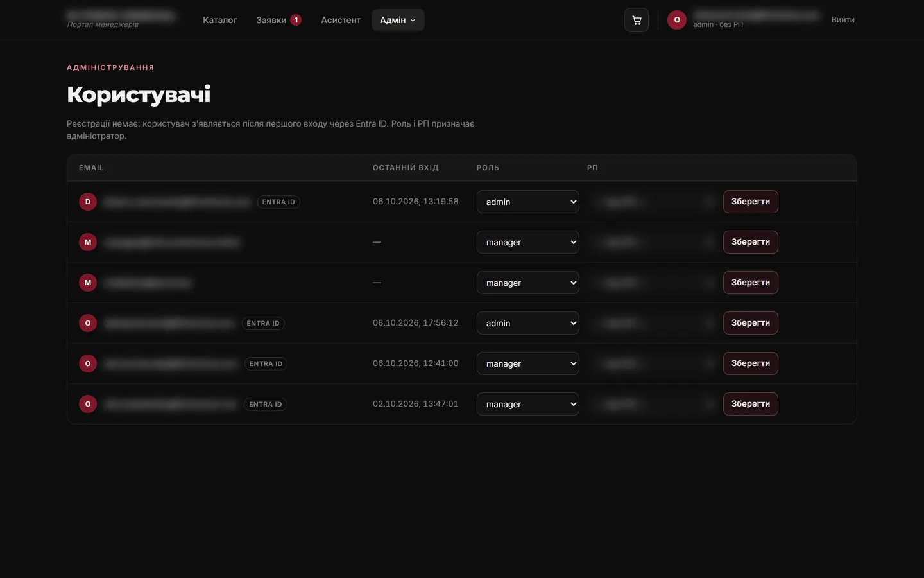
Task: Click the РОЛЬ column header
Action: 488,168
